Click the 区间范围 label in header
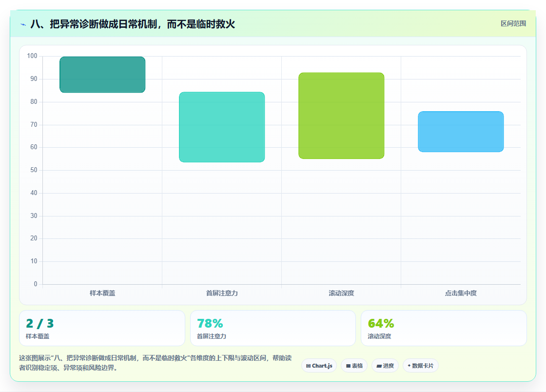The image size is (546, 392). coord(513,24)
